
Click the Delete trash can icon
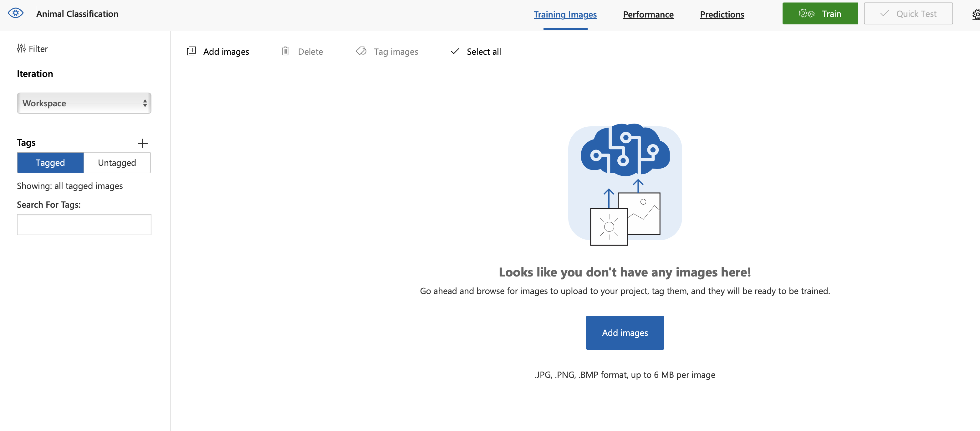[285, 51]
